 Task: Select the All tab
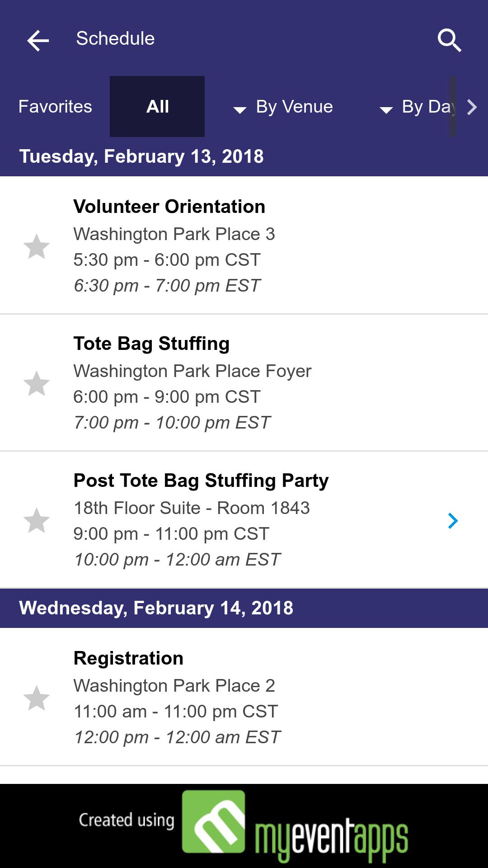pos(157,107)
